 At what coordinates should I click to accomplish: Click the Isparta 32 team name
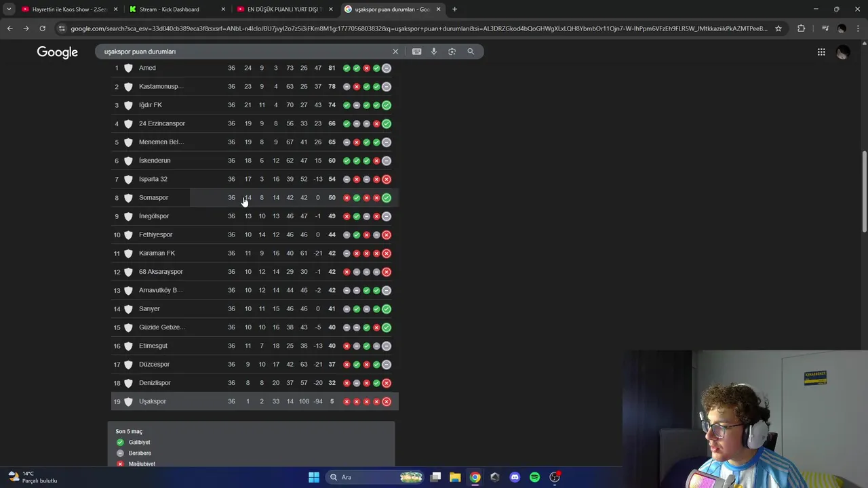point(153,179)
